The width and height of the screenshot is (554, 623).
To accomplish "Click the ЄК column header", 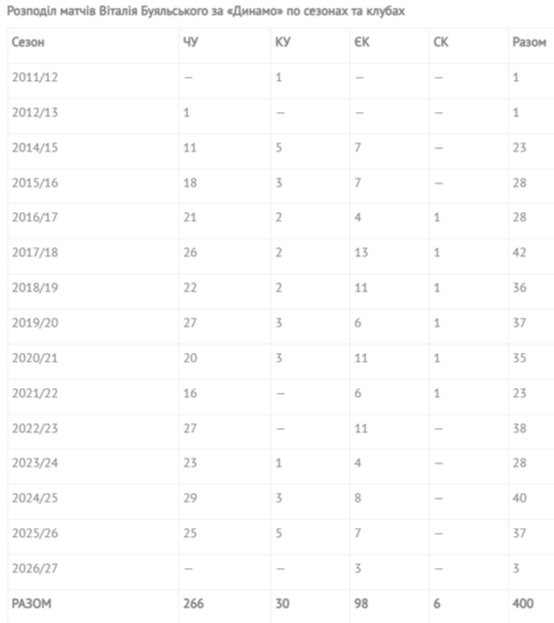I will click(x=362, y=42).
